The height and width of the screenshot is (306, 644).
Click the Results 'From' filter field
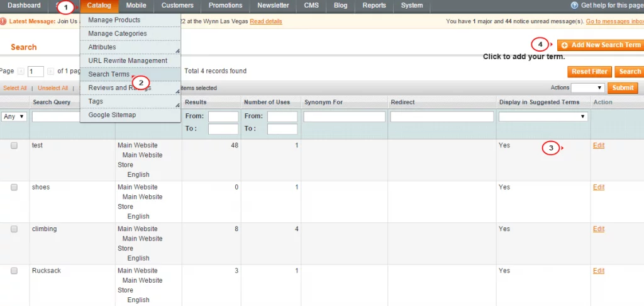[x=223, y=116]
